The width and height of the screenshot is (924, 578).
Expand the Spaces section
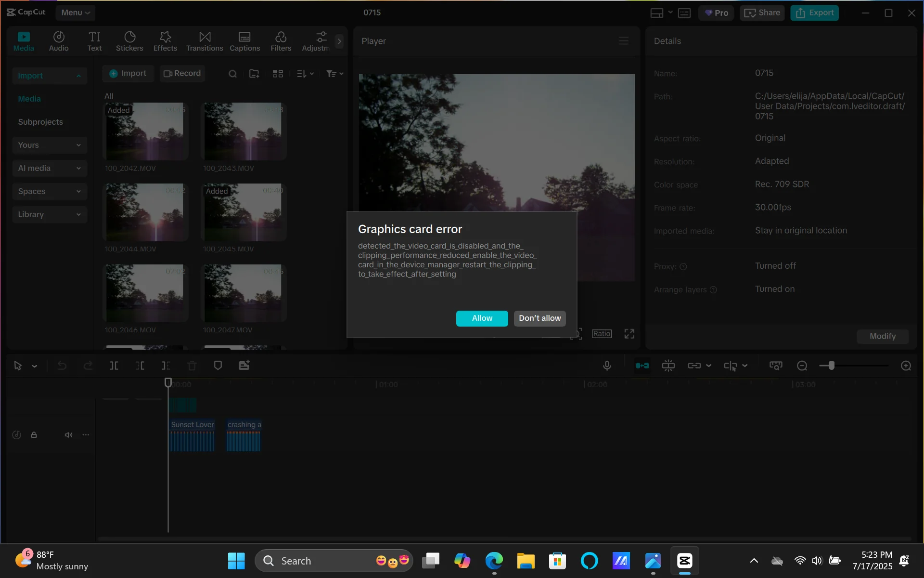[x=50, y=191]
